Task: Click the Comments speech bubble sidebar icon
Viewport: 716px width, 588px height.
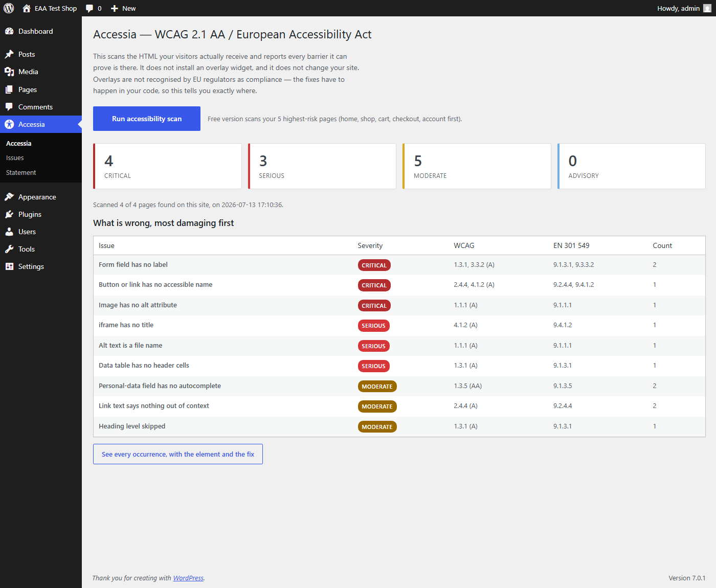Action: [9, 107]
